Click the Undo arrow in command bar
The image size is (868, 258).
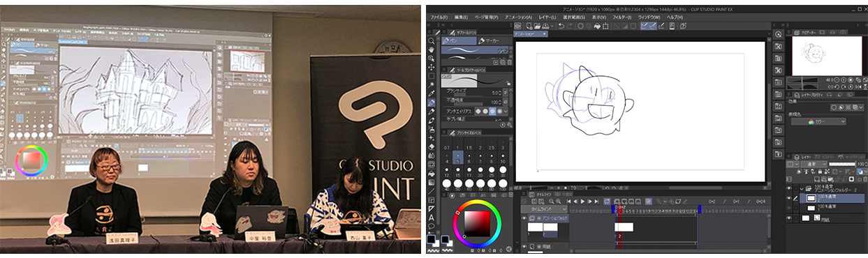[x=561, y=26]
